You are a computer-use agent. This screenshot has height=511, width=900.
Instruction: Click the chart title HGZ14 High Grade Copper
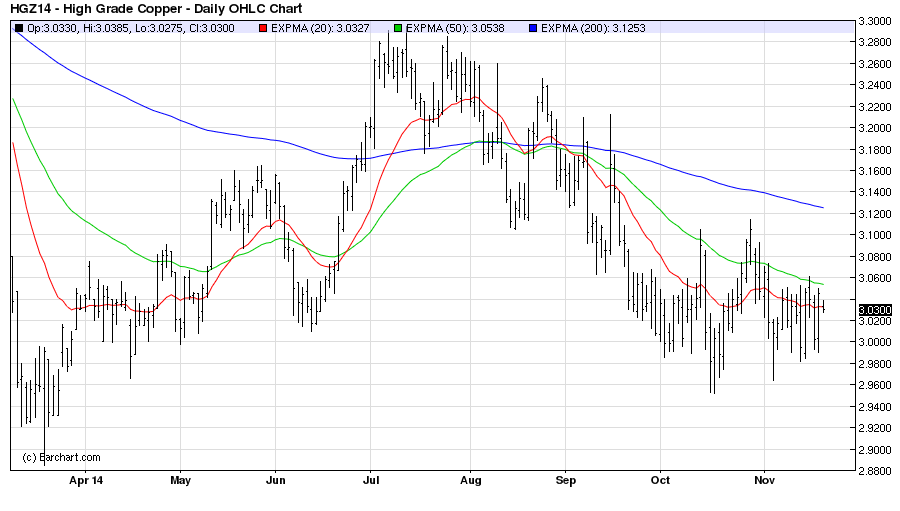tap(156, 9)
